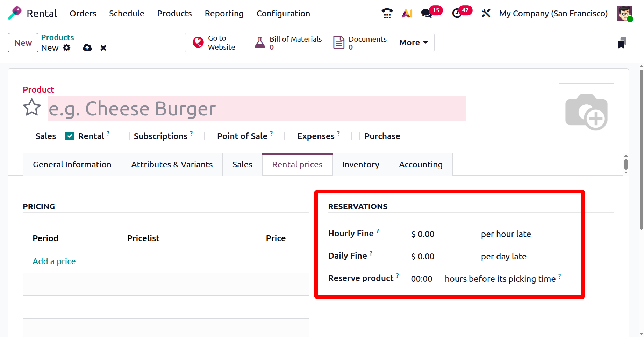The image size is (644, 337).
Task: Open the discuss messages icon
Action: pos(427,13)
